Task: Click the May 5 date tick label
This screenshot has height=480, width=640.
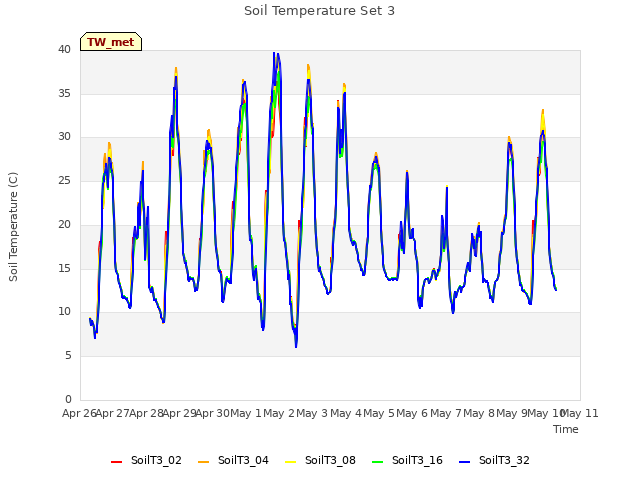Action: click(379, 413)
